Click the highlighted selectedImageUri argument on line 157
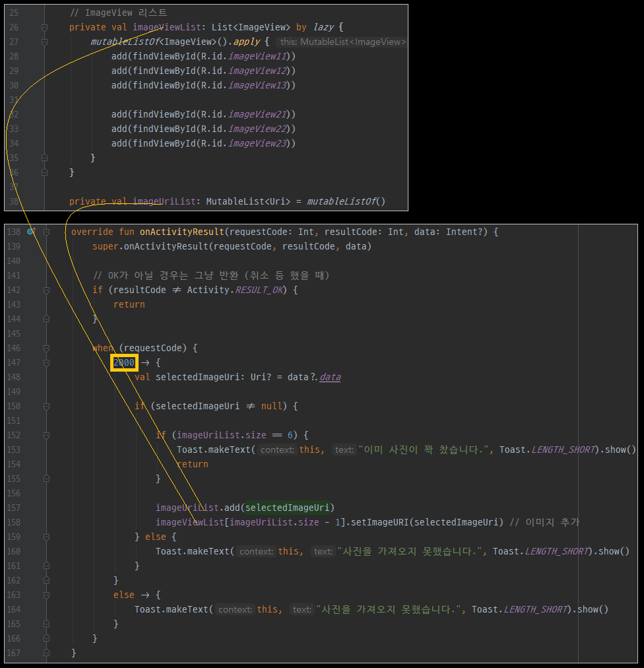Viewport: 644px width, 668px height. pos(287,508)
